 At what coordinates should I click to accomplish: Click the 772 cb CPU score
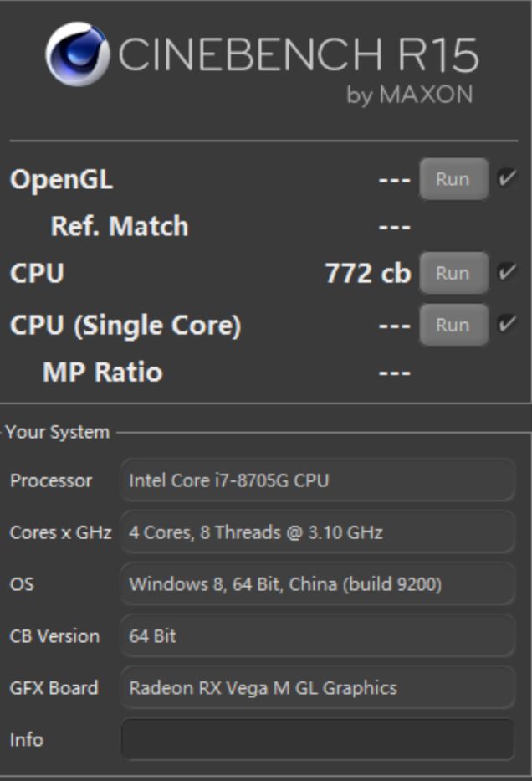point(367,273)
